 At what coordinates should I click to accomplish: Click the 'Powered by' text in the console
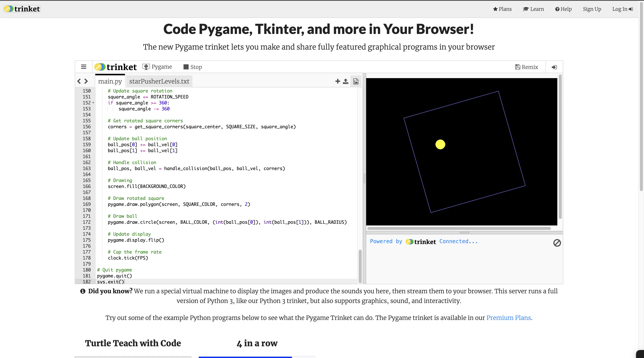(386, 241)
